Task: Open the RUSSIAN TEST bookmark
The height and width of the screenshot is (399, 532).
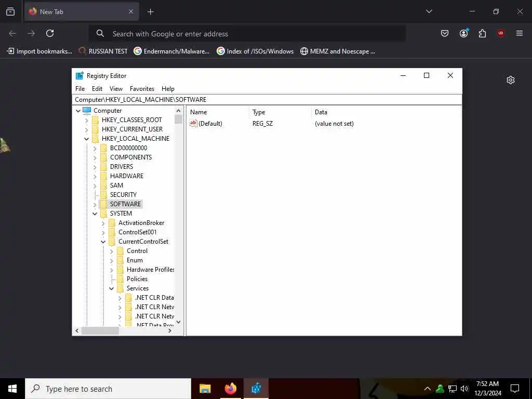Action: pyautogui.click(x=103, y=51)
